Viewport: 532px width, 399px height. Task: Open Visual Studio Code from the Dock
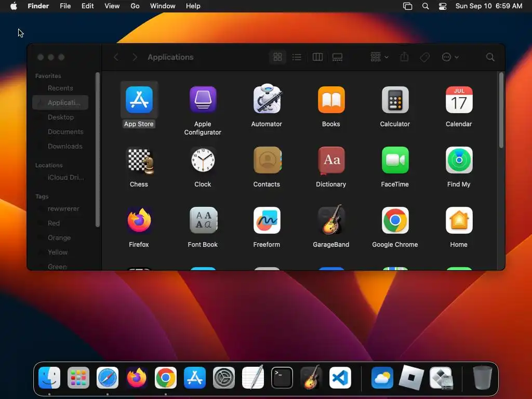(340, 378)
